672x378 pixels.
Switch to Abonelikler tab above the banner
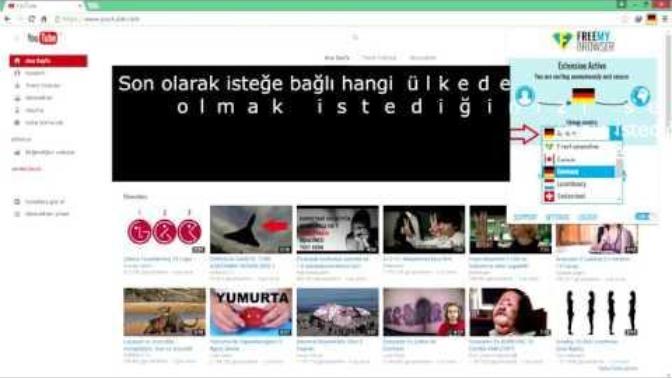point(423,58)
